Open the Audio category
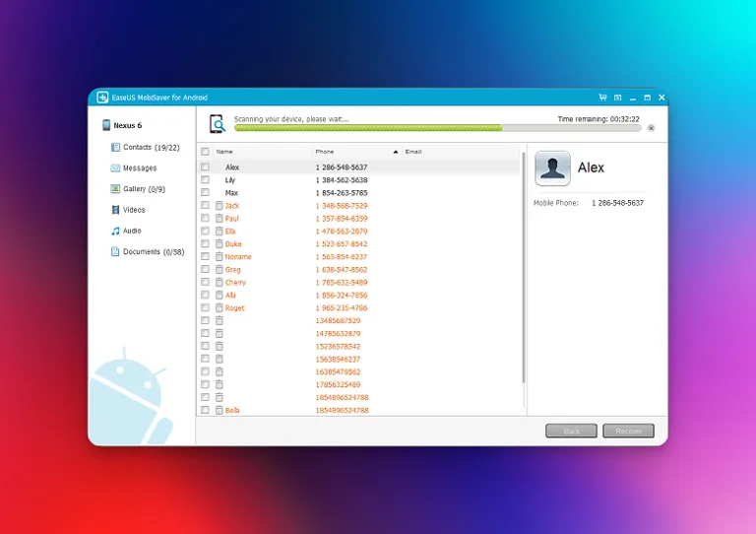756x534 pixels. (x=132, y=231)
